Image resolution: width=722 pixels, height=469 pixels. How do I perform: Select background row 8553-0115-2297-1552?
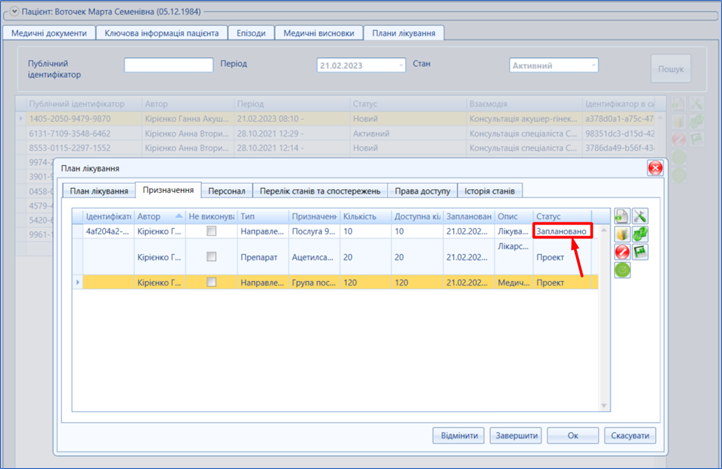[341, 148]
